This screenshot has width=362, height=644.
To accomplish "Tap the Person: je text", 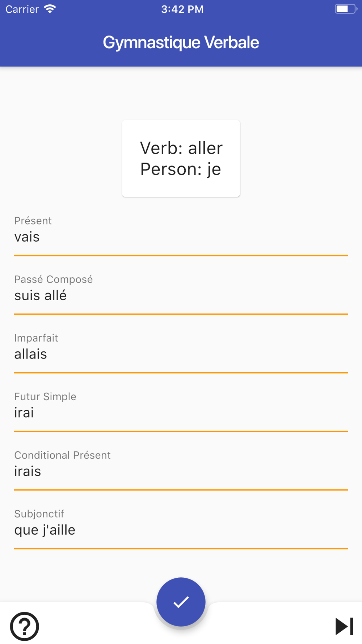I will coord(181,169).
